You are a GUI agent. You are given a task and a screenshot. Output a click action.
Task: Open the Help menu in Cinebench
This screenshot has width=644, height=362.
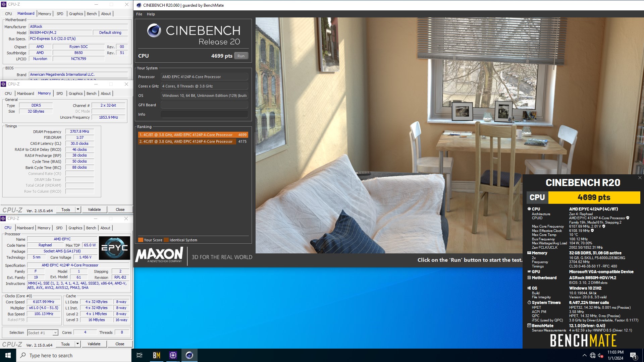[x=151, y=14]
